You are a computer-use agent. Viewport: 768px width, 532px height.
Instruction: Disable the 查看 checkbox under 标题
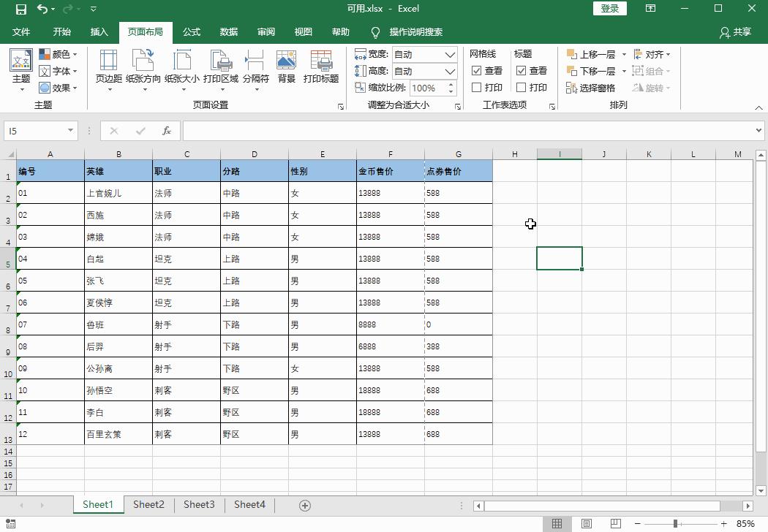[521, 71]
